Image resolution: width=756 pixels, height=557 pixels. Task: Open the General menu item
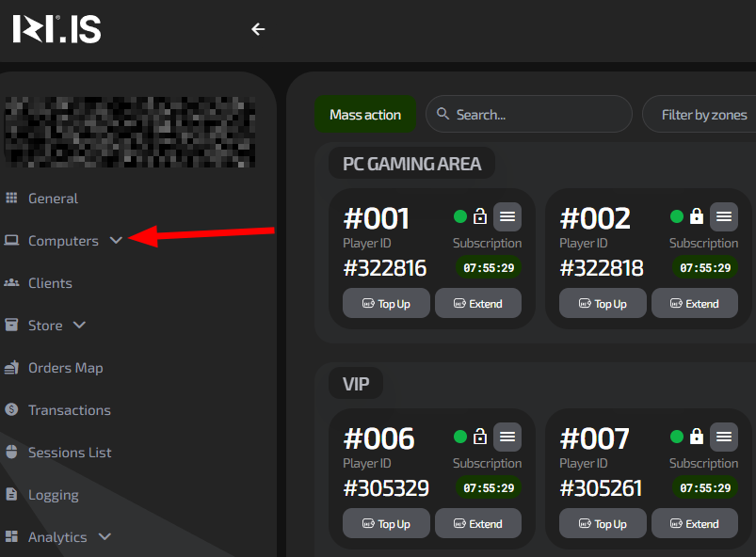tap(53, 199)
